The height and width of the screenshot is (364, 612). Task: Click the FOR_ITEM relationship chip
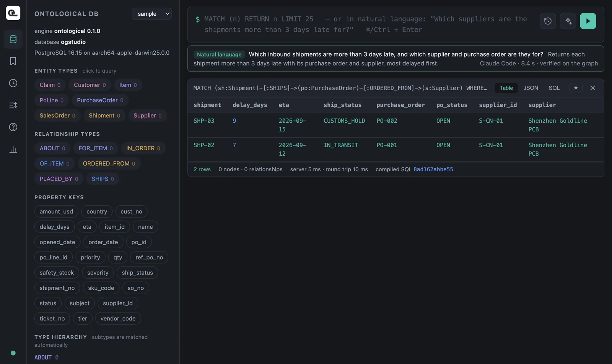tap(96, 148)
